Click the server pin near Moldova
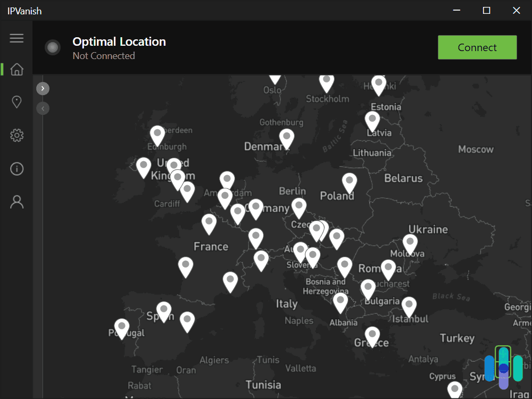This screenshot has height=399, width=532. 410,242
